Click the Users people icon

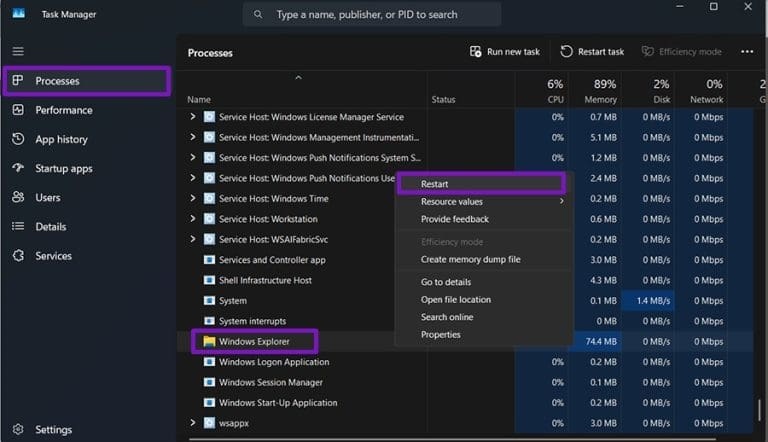tap(18, 197)
